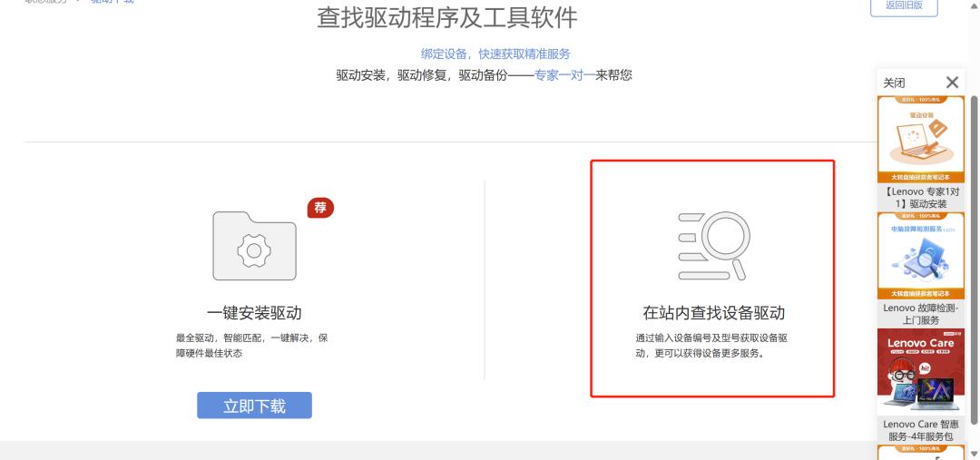Click the 最全驱动，智能匹配 description text
This screenshot has width=980, height=460.
point(252,346)
